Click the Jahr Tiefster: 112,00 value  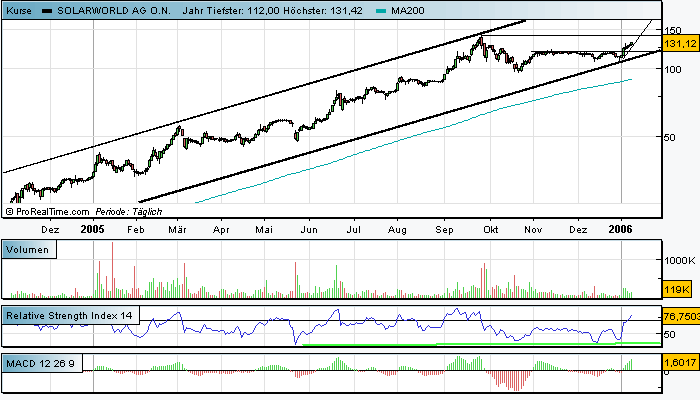pyautogui.click(x=230, y=10)
